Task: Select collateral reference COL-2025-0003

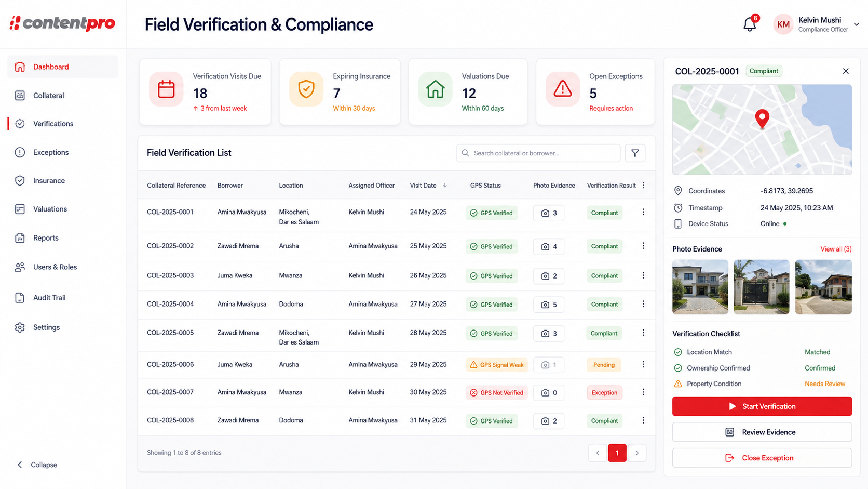Action: point(170,275)
